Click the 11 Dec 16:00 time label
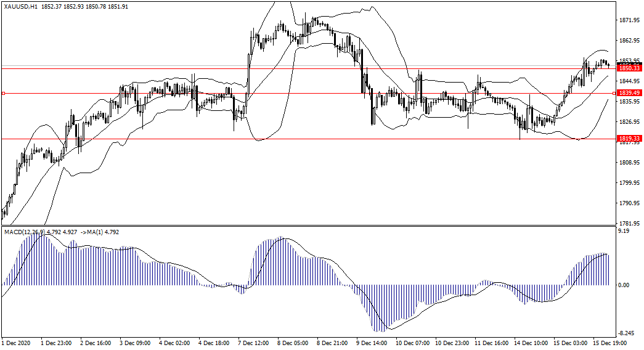Screen dimensions: 644x350 (x=492, y=342)
